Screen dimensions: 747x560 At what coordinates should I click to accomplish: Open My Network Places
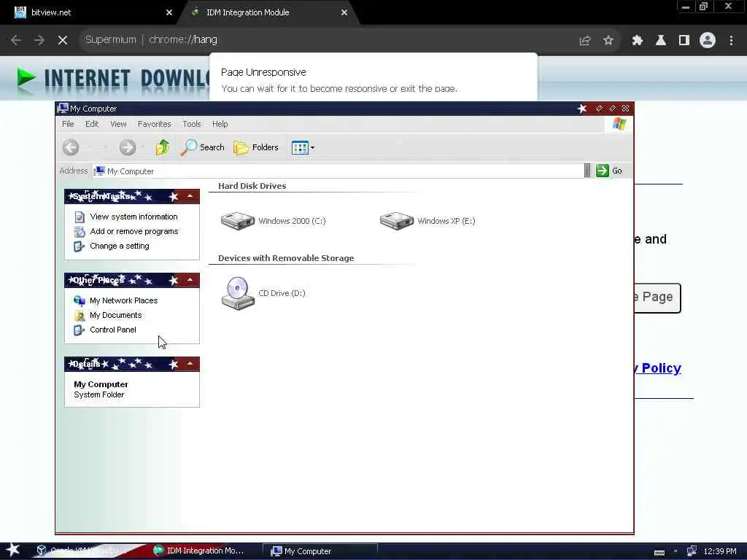(123, 300)
